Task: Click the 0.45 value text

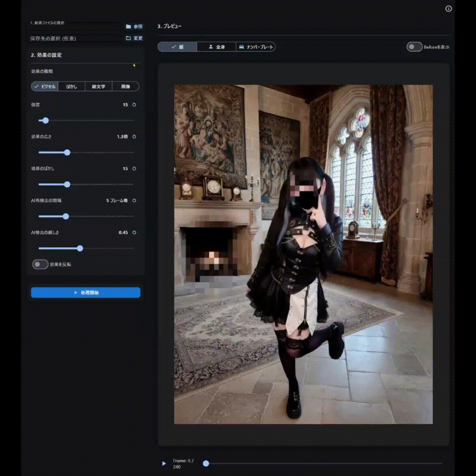Action: click(x=123, y=232)
